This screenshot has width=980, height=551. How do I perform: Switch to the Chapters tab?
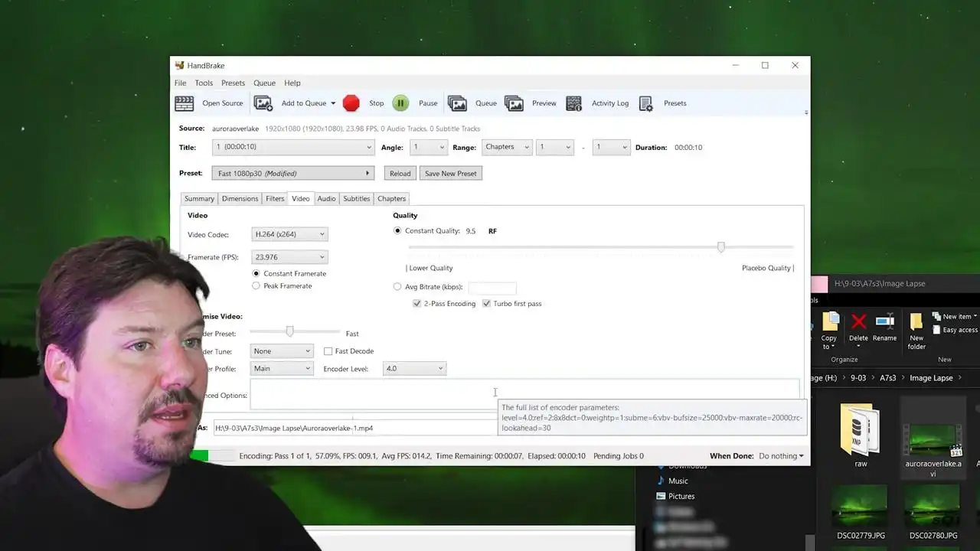point(391,199)
